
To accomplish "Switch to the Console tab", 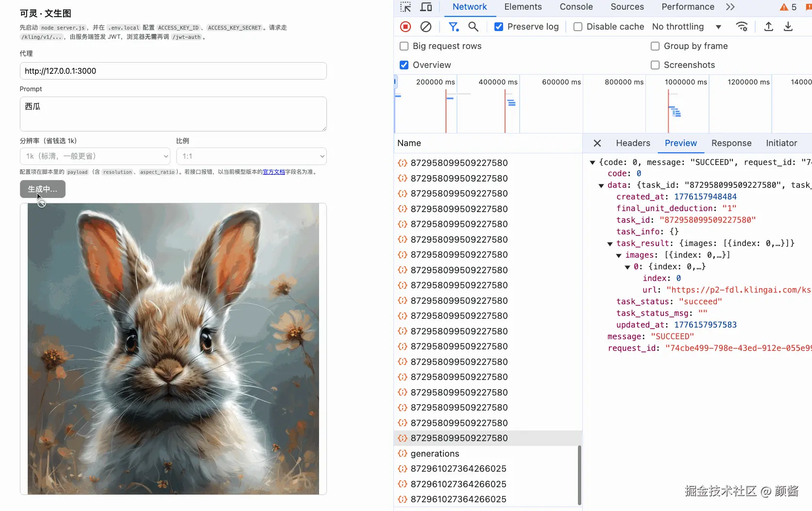I will click(576, 7).
